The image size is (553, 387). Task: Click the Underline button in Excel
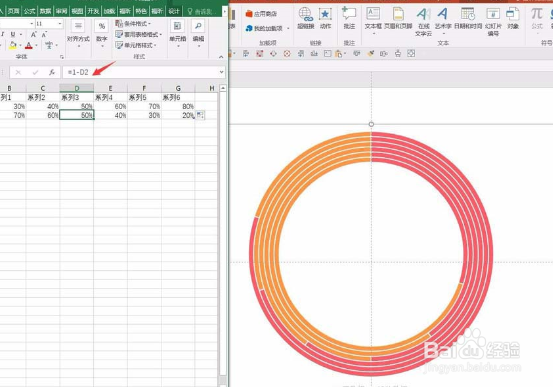[13, 34]
